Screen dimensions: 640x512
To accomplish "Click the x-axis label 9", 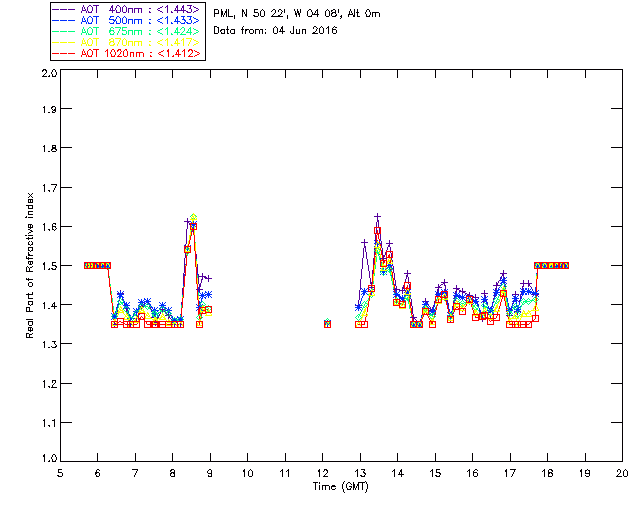I will coord(210,473).
